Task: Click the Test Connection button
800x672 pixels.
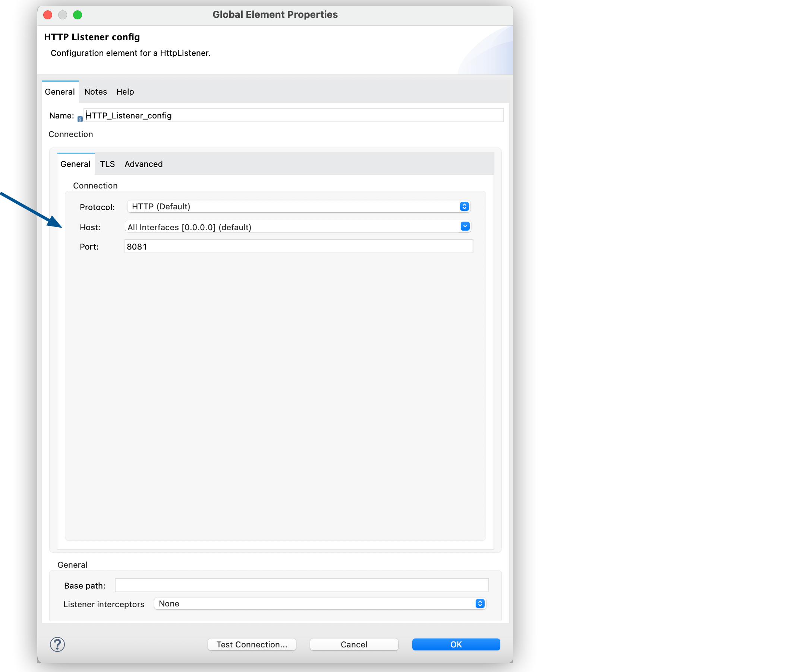Action: [x=252, y=644]
